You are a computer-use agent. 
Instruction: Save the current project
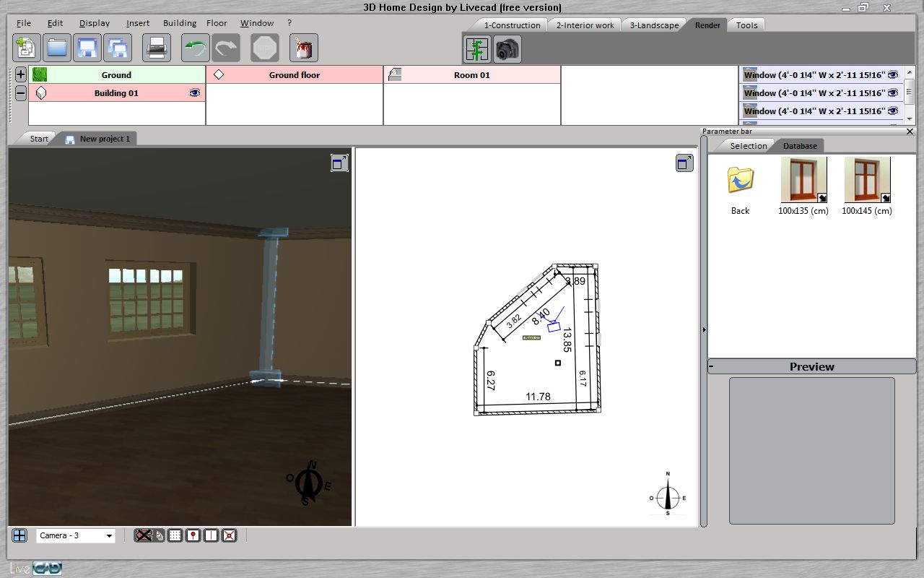coord(87,48)
